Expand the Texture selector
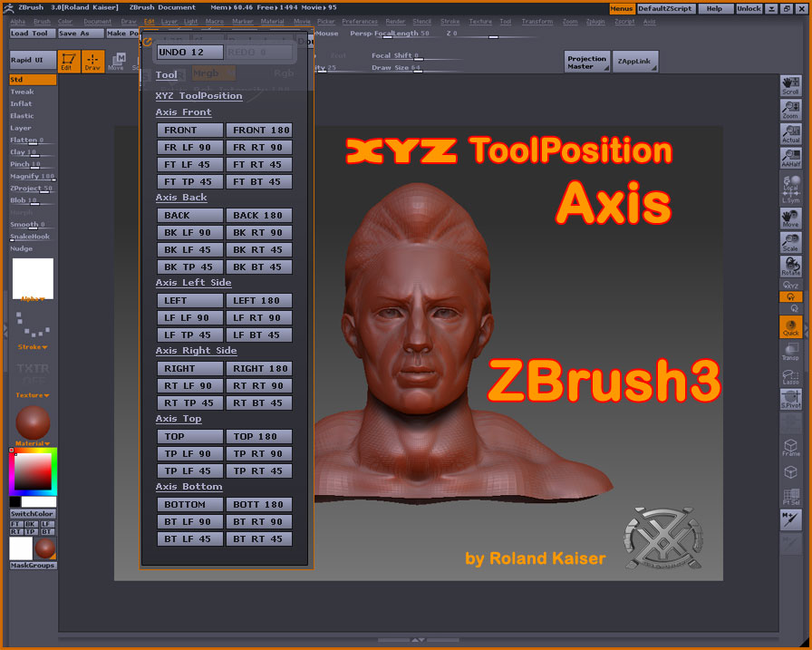Screen dimensions: 812x650 [x=30, y=394]
